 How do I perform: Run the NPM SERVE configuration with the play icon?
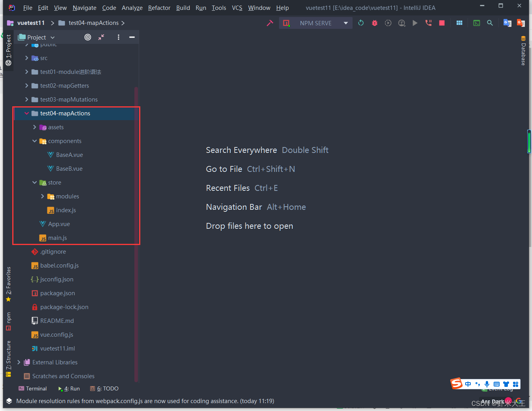click(x=415, y=23)
